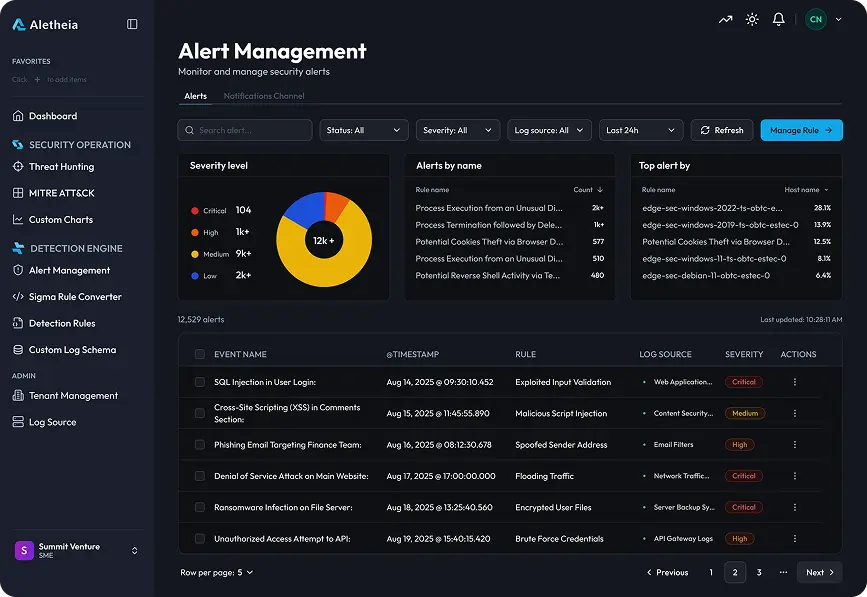867x597 pixels.
Task: Open notifications bell icon
Action: [x=779, y=20]
